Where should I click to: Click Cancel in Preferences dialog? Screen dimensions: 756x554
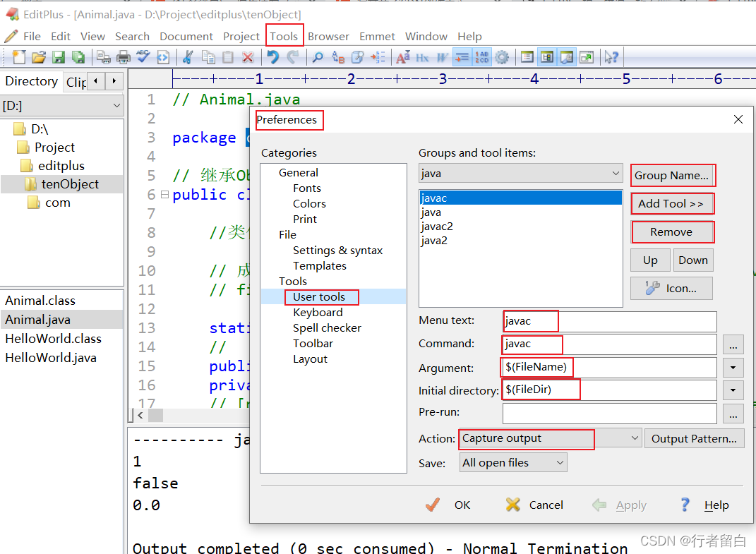[534, 505]
